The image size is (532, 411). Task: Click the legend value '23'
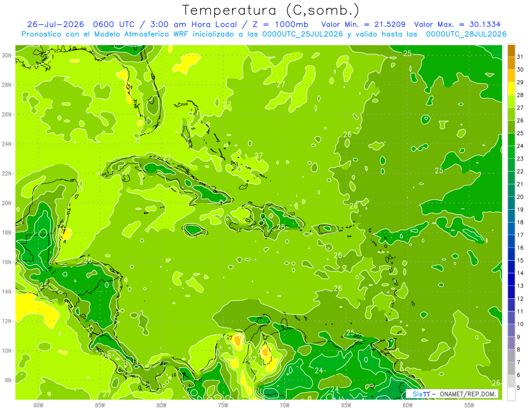click(520, 158)
